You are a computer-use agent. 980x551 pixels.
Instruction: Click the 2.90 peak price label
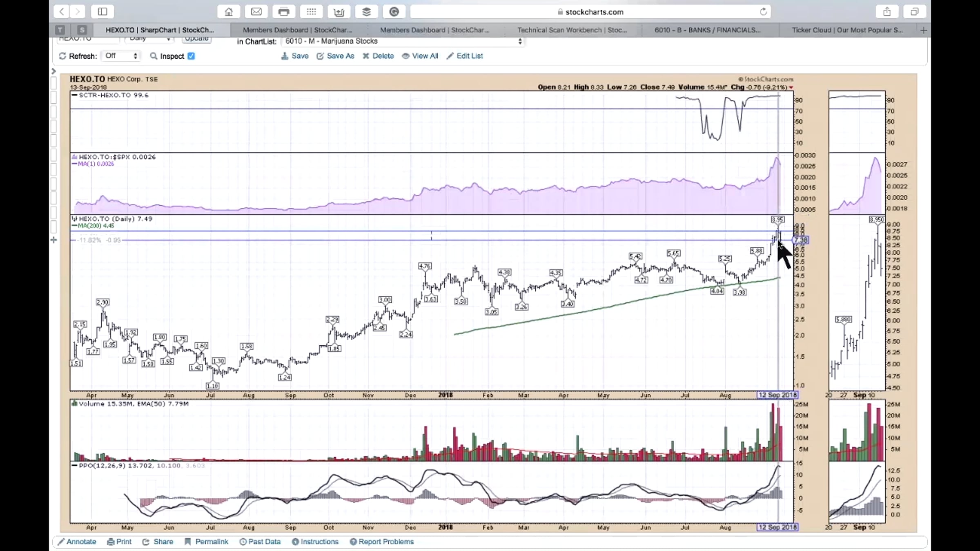pos(102,302)
